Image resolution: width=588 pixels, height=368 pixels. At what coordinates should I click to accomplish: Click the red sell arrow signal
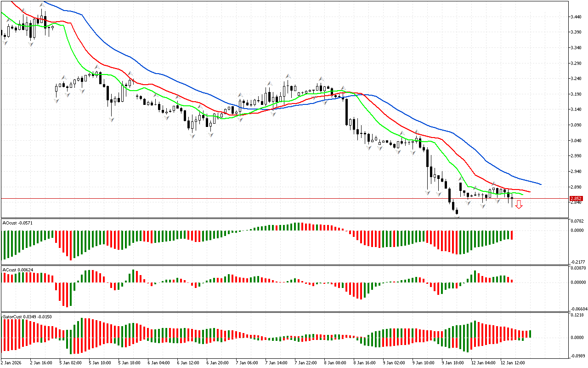(x=519, y=205)
